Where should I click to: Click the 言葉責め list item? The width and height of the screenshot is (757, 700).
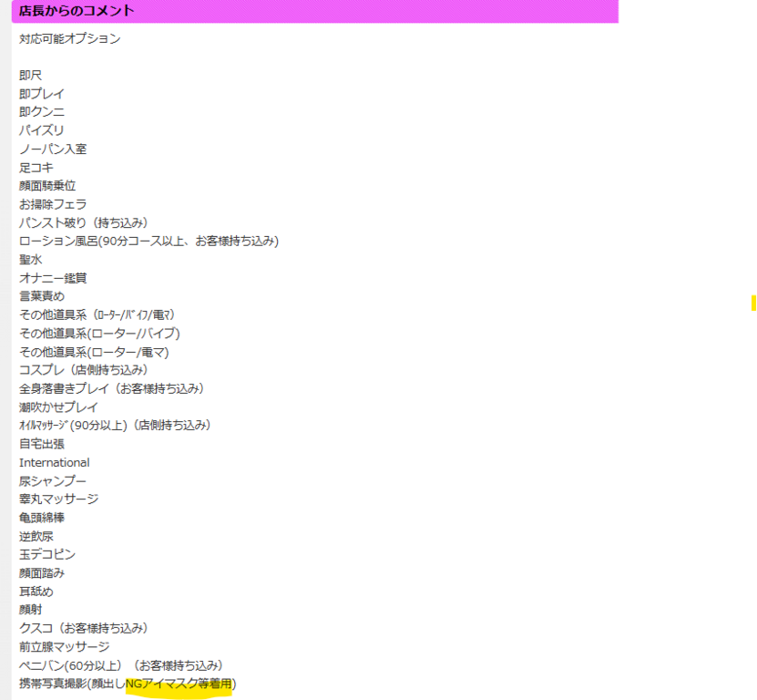42,296
